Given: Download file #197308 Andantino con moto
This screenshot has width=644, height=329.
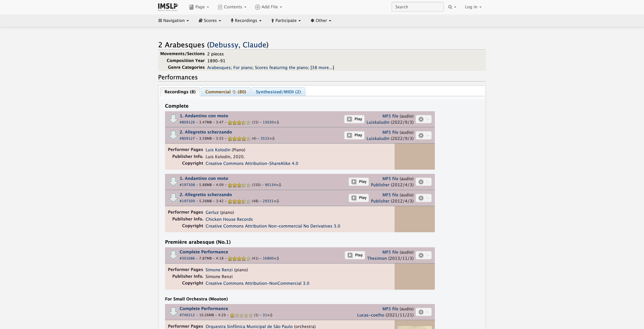Looking at the screenshot, I should pos(173,181).
